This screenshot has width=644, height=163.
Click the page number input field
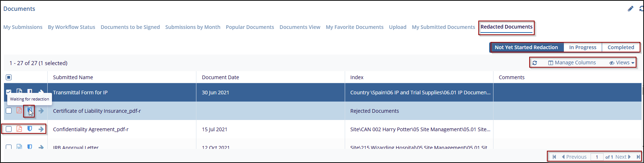597,157
